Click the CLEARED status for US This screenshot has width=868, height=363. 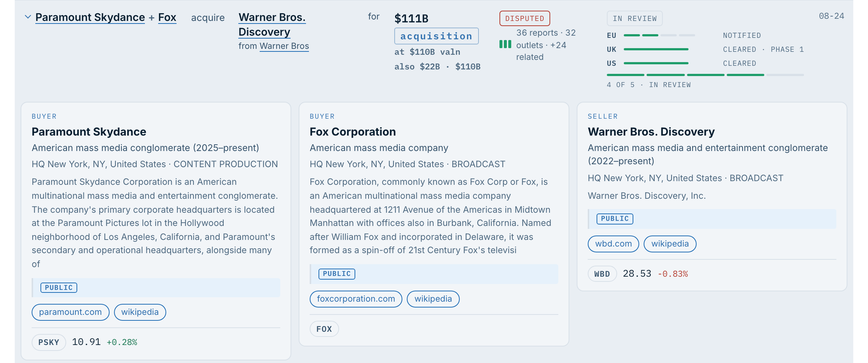pos(739,64)
